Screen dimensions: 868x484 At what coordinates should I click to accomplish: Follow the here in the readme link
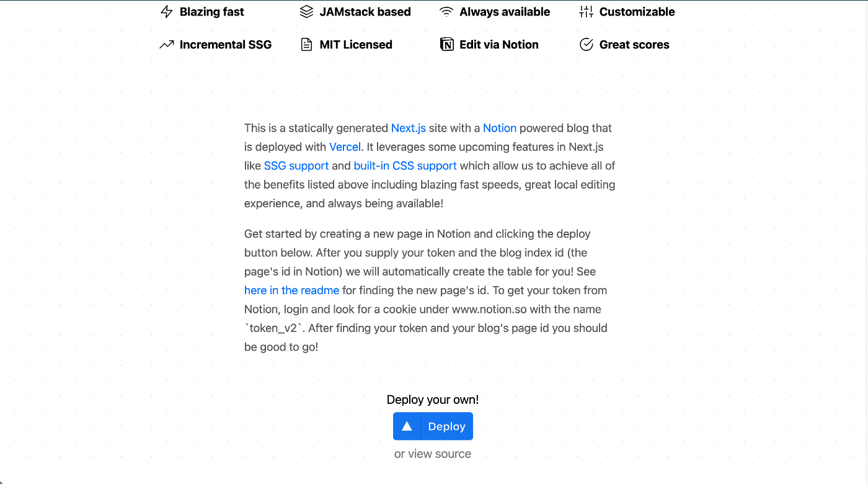tap(291, 290)
